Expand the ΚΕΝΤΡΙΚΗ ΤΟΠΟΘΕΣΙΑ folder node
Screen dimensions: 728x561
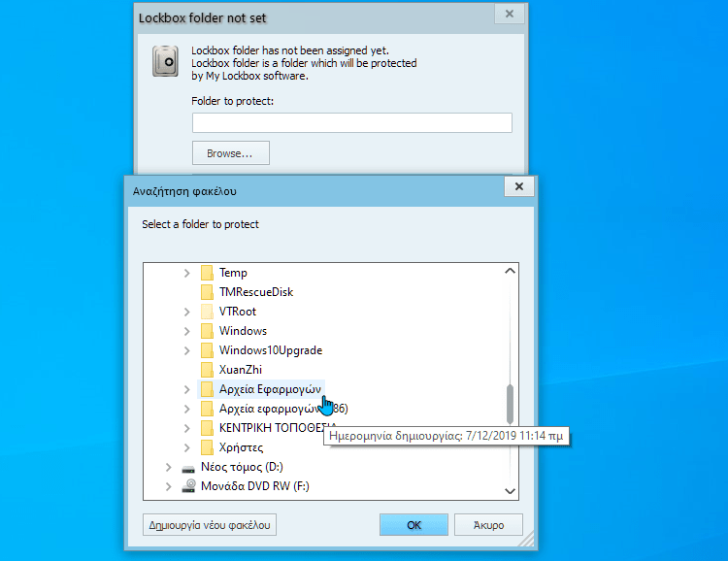tap(186, 428)
